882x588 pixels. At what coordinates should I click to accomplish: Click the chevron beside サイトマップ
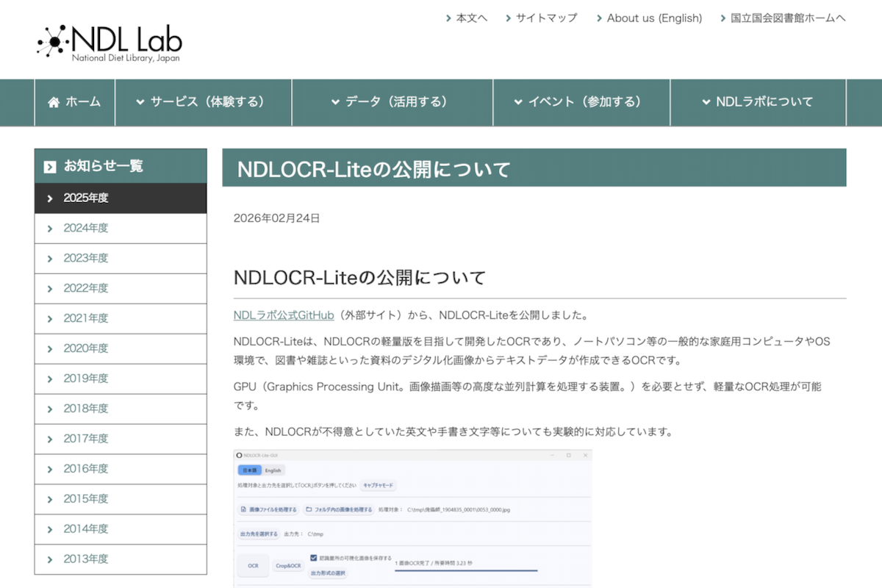point(508,18)
